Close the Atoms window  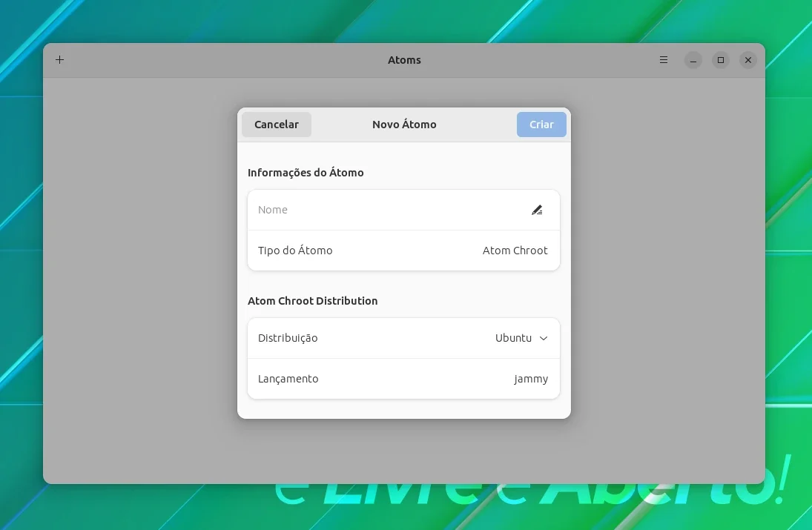(x=747, y=60)
